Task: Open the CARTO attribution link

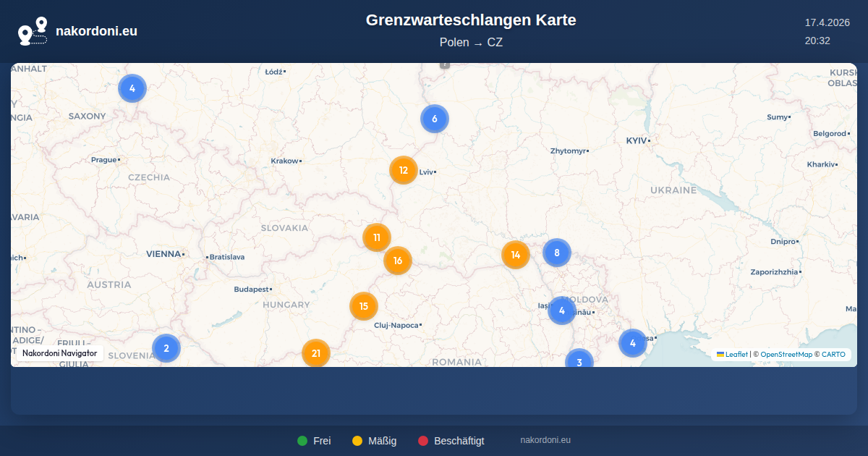Action: pyautogui.click(x=833, y=355)
